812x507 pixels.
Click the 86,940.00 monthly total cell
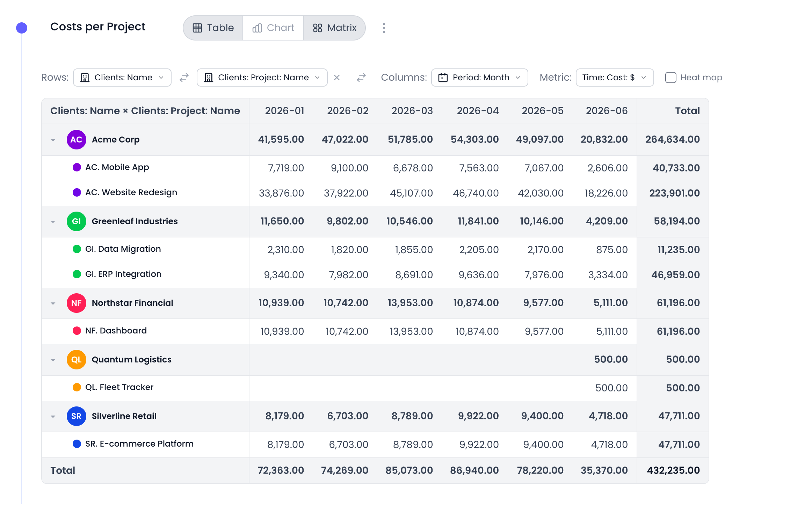(474, 471)
